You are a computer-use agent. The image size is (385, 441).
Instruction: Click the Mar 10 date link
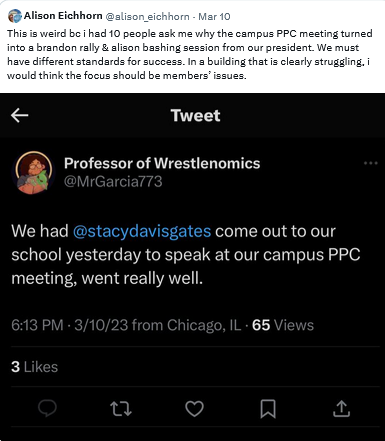pyautogui.click(x=214, y=16)
